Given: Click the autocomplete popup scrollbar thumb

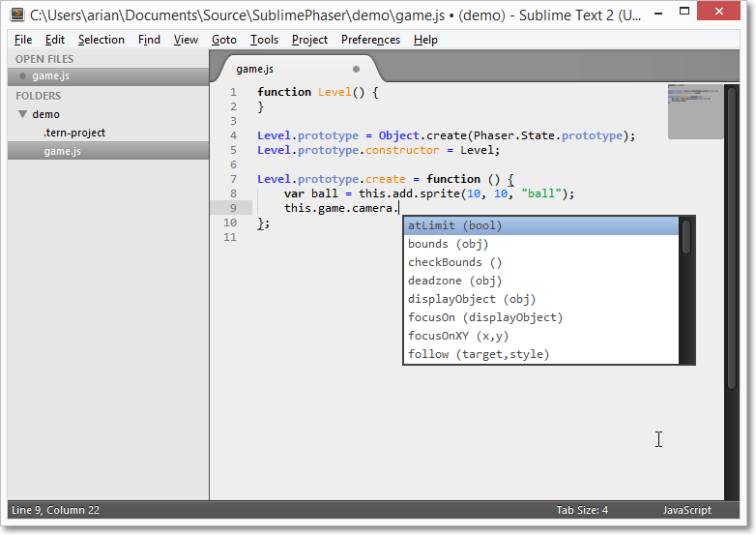Looking at the screenshot, I should click(x=686, y=236).
